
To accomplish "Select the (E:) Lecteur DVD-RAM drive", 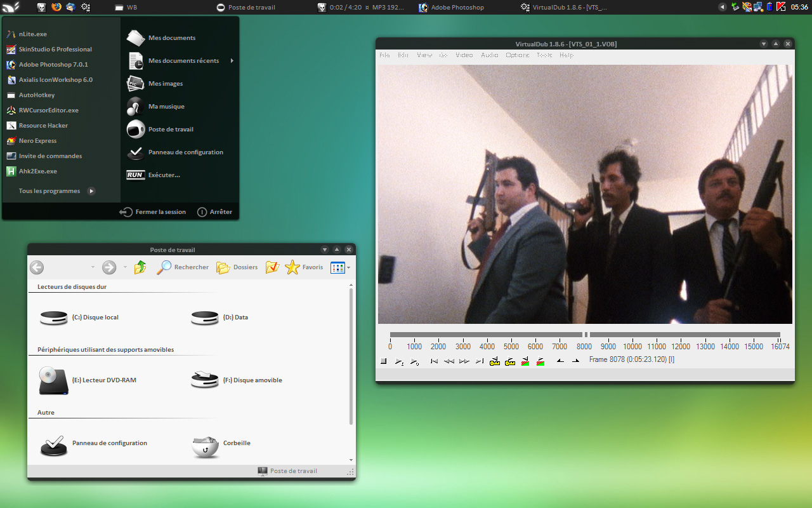I will point(88,380).
